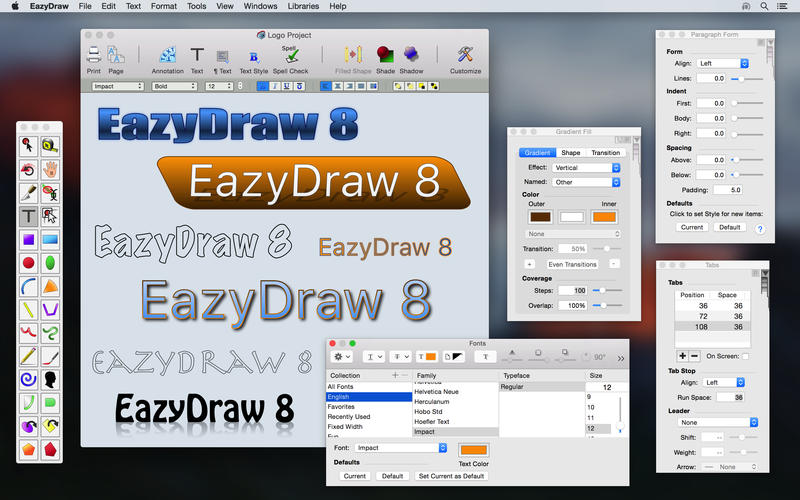Click Default button in Paragraph Form
The width and height of the screenshot is (800, 500).
pos(730,227)
